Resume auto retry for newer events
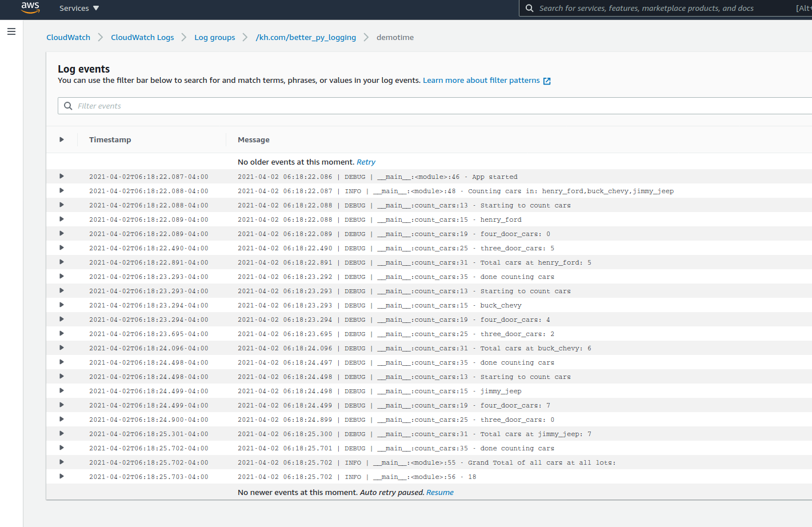 click(x=439, y=492)
